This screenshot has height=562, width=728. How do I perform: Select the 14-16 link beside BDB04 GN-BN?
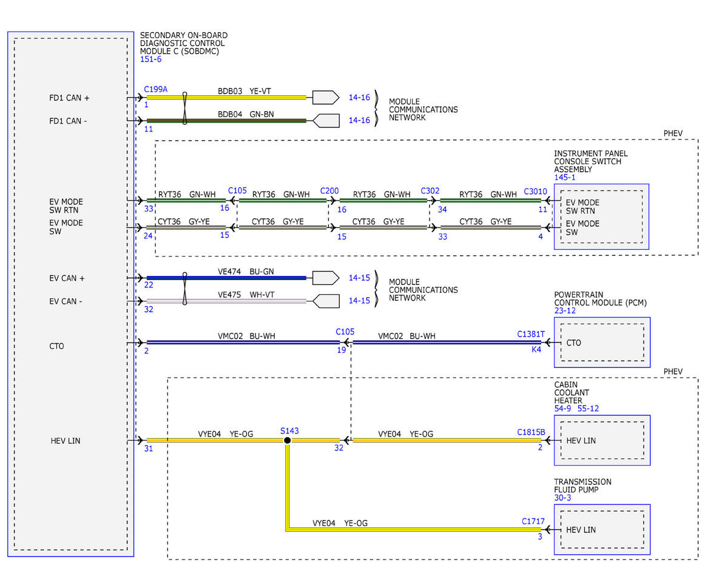pyautogui.click(x=359, y=121)
